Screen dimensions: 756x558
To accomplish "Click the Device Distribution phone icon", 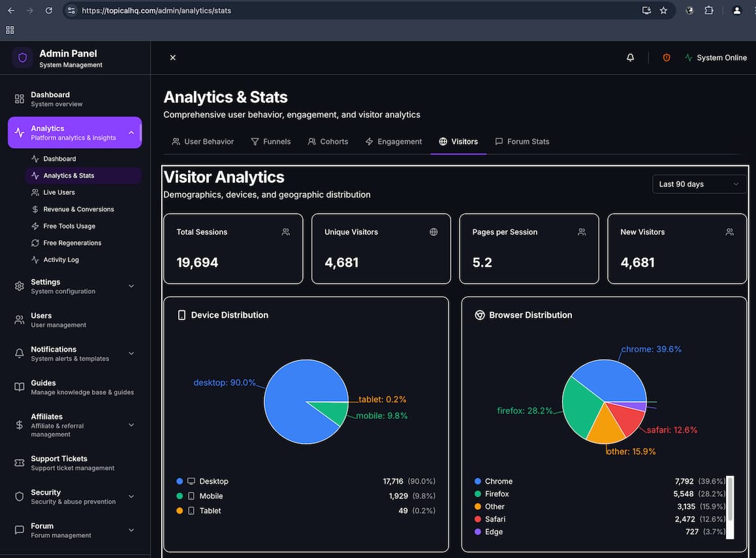I will [181, 315].
